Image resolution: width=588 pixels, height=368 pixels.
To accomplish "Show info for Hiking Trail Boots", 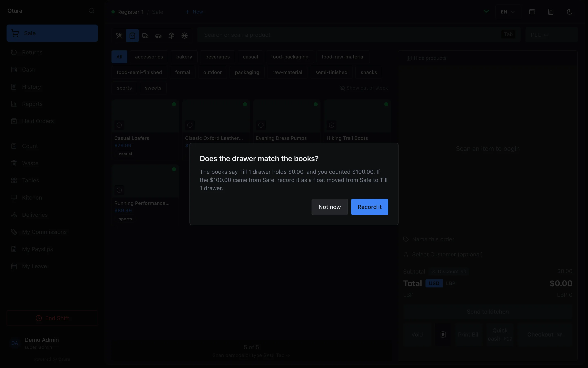I will click(x=331, y=125).
